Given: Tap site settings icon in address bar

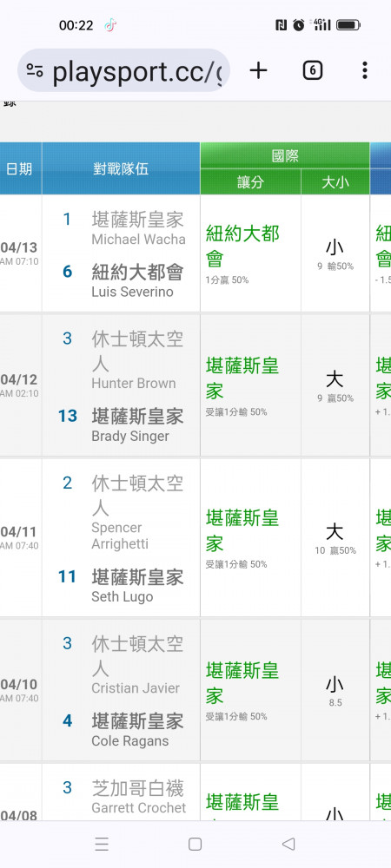Looking at the screenshot, I should tap(35, 70).
